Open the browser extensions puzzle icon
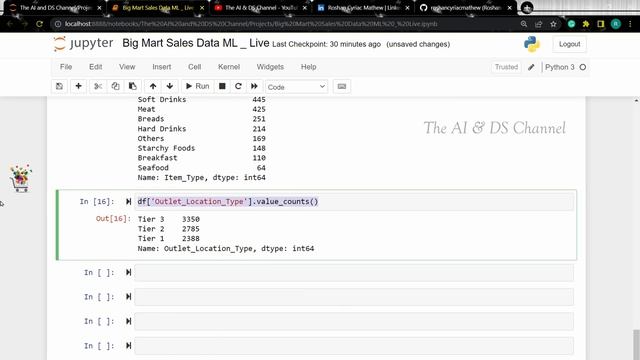Viewport: 640px width, 360px height. tap(586, 24)
